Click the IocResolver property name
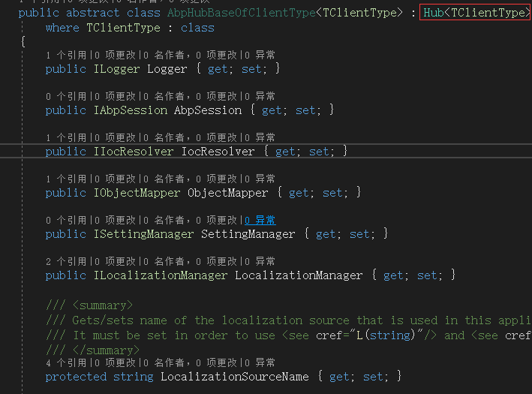This screenshot has height=394, width=532. coord(218,152)
